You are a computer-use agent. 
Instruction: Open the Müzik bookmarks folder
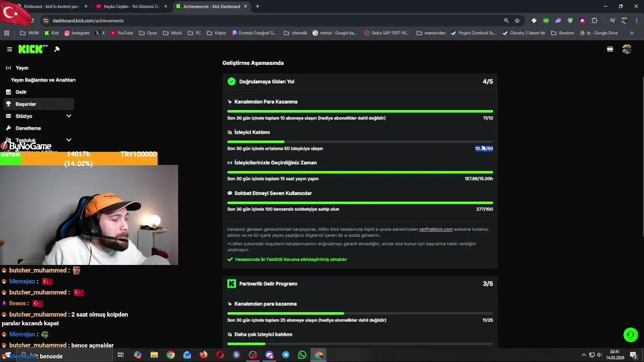coord(173,33)
